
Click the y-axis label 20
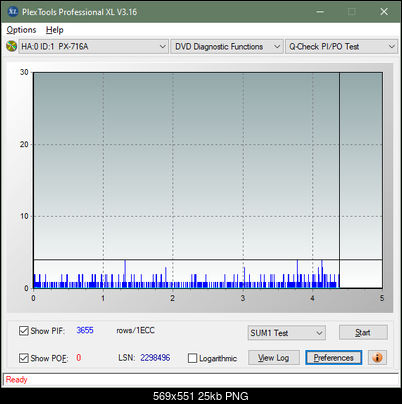click(24, 144)
